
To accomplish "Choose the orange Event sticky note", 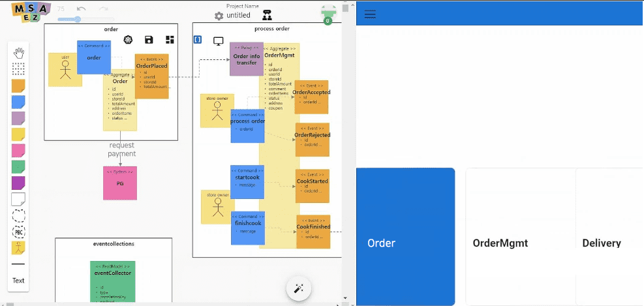I will (x=19, y=85).
